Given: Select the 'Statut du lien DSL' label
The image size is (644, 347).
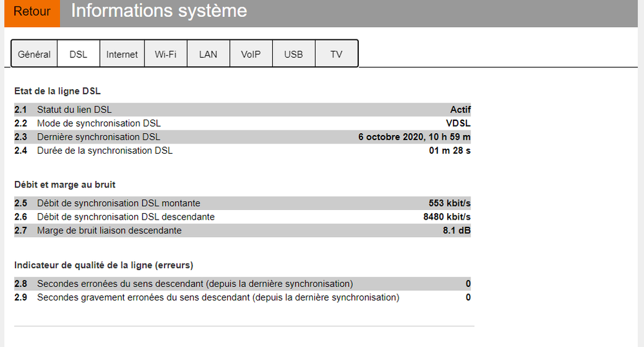Looking at the screenshot, I should (74, 110).
